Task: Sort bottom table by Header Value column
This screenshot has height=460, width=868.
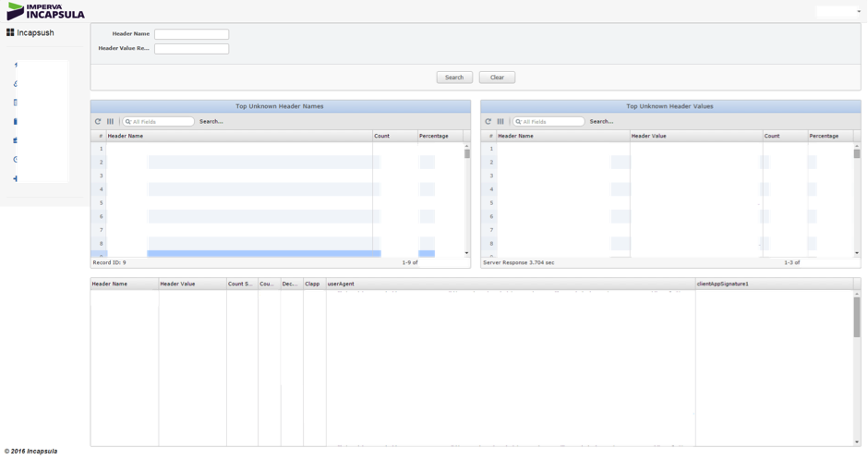Action: coord(192,284)
